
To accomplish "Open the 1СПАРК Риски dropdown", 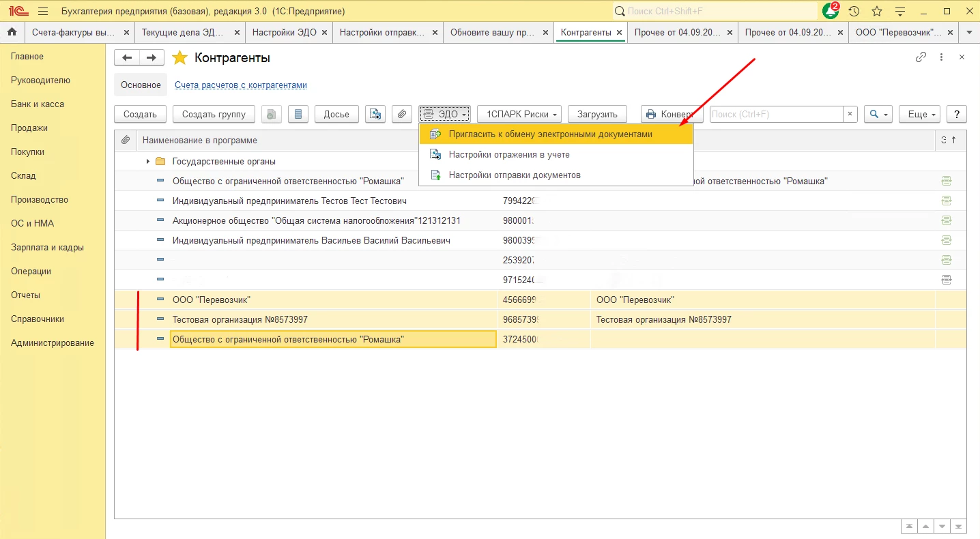I will click(x=519, y=115).
